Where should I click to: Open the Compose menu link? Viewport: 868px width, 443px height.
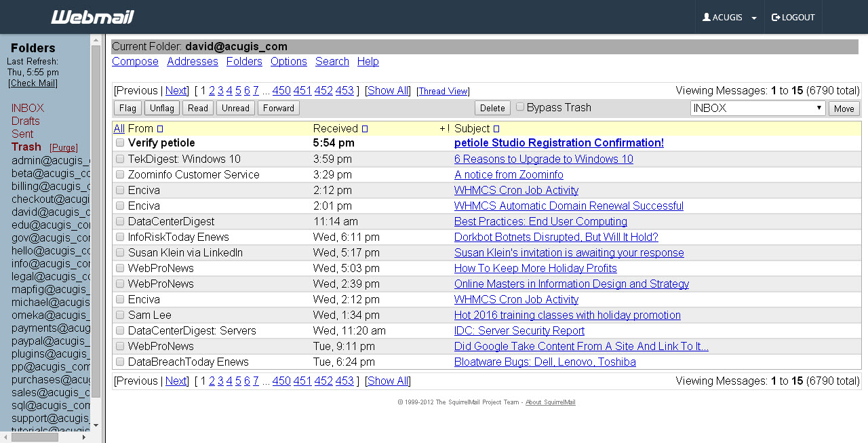[x=135, y=62]
